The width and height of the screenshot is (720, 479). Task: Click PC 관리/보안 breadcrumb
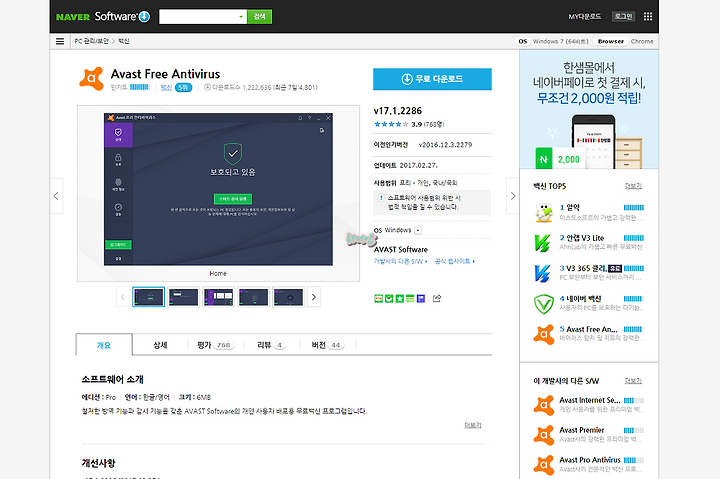click(92, 41)
